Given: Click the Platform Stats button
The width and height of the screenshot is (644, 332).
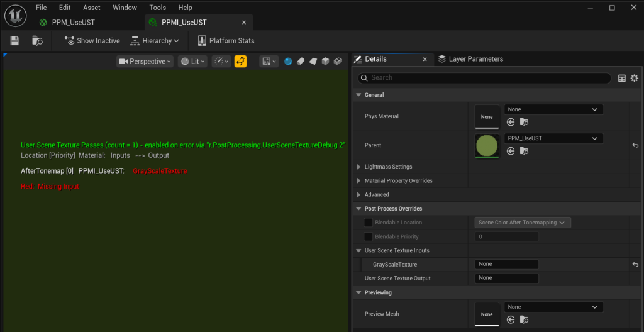Looking at the screenshot, I should pyautogui.click(x=226, y=41).
